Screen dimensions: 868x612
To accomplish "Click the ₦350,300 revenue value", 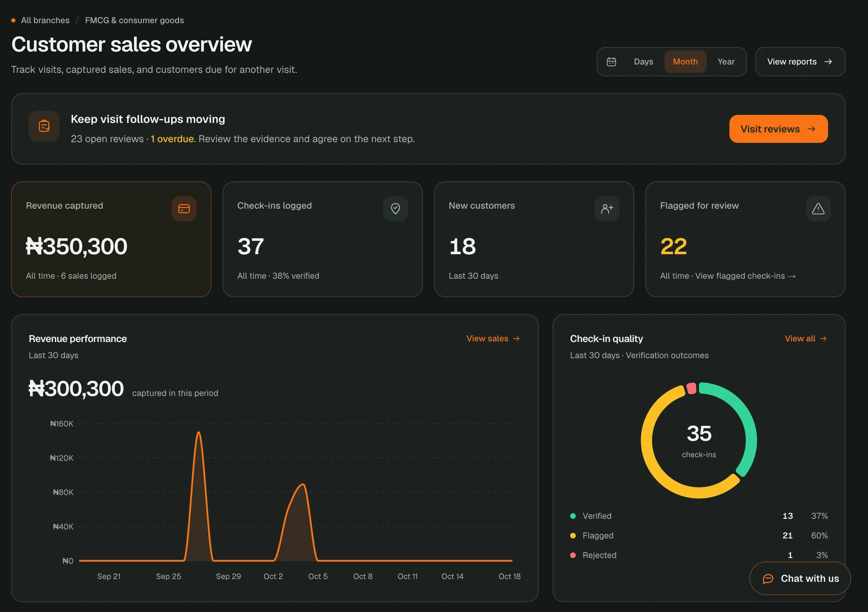I will click(77, 246).
